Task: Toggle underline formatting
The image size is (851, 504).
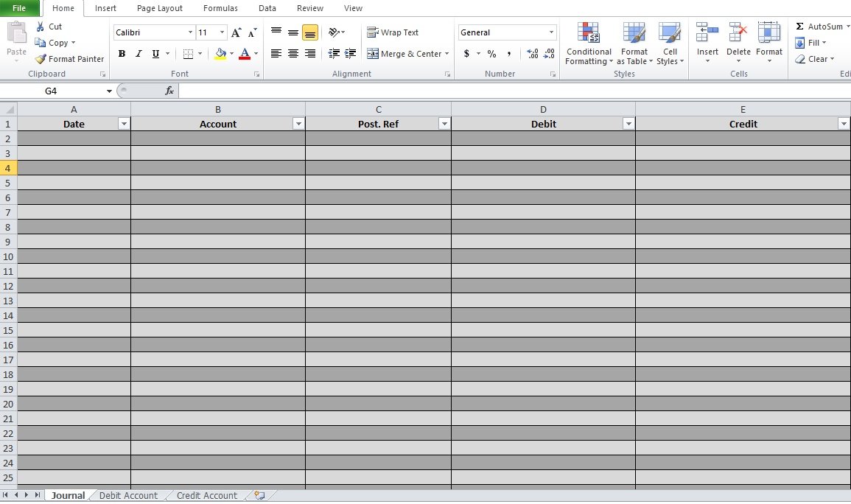Action: point(155,54)
